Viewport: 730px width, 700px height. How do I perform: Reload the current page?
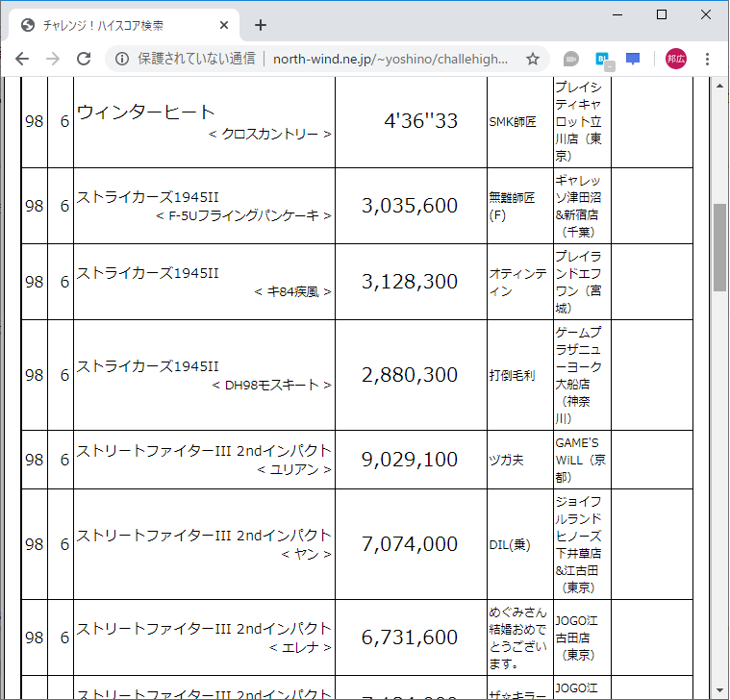point(84,59)
